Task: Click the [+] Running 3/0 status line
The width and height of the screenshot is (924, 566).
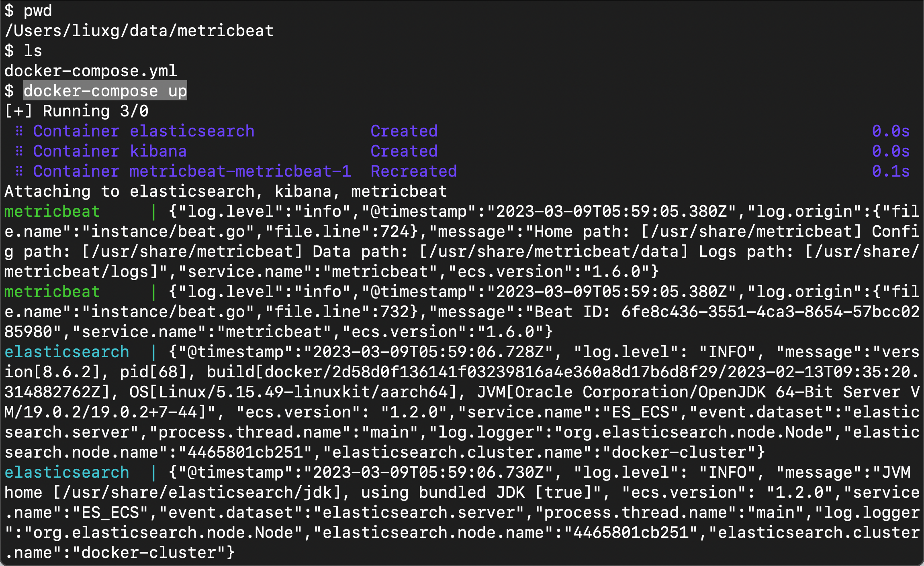Action: [x=76, y=111]
